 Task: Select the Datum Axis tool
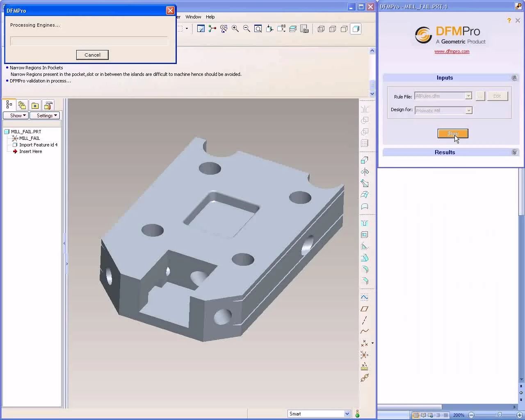click(365, 320)
